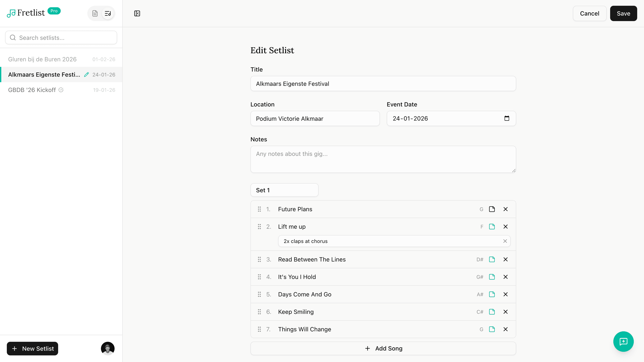Open the feedback chat bubble
Screen dimensions: 644x362
[x=623, y=342]
